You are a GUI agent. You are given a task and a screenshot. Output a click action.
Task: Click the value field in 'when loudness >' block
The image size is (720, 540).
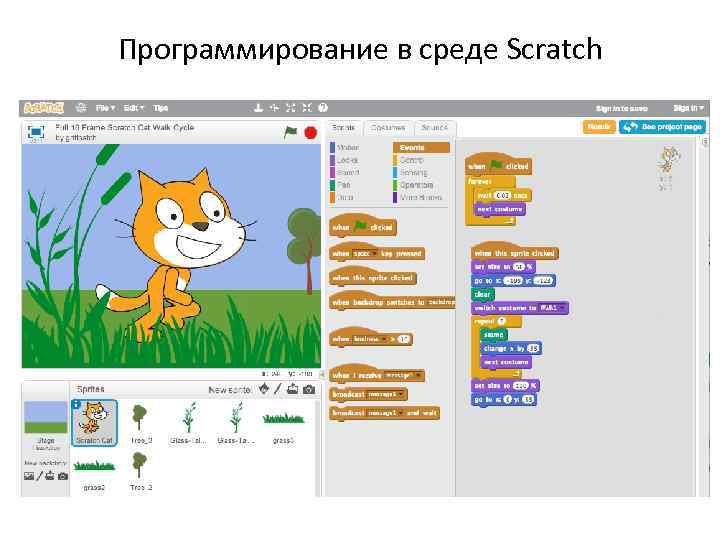(x=403, y=339)
